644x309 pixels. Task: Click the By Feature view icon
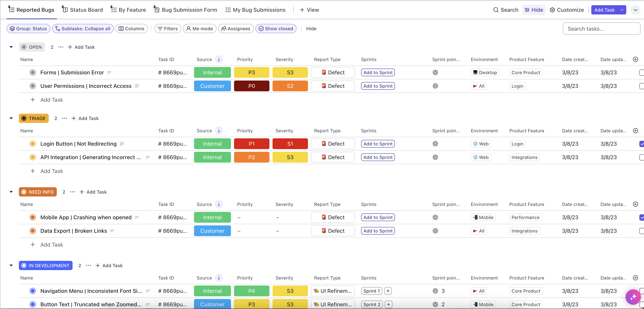coord(113,9)
